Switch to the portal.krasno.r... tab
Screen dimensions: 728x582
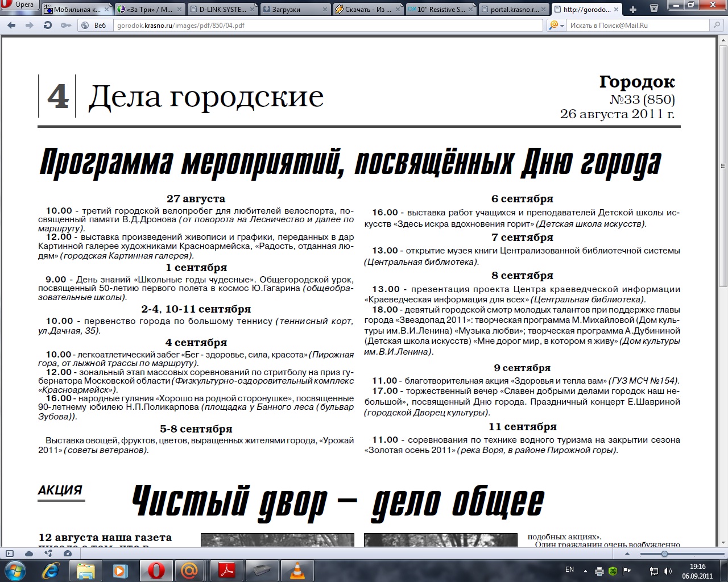tap(515, 10)
